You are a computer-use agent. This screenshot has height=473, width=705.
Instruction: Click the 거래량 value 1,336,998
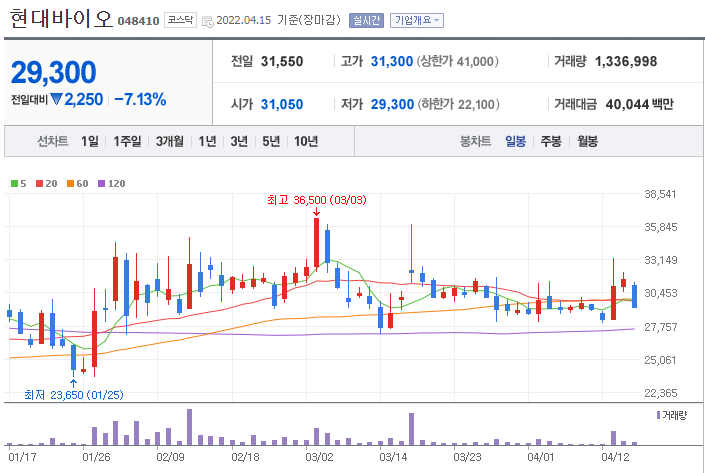pyautogui.click(x=626, y=62)
